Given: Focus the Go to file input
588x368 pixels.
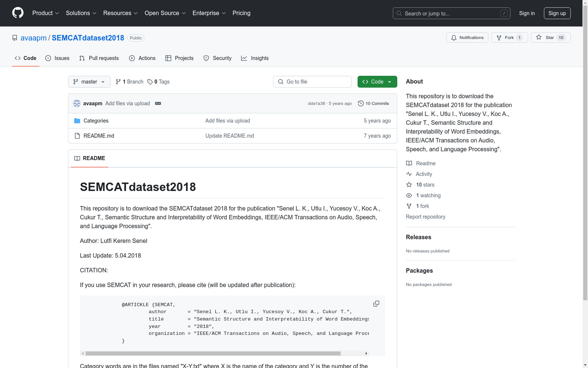Looking at the screenshot, I should point(312,82).
